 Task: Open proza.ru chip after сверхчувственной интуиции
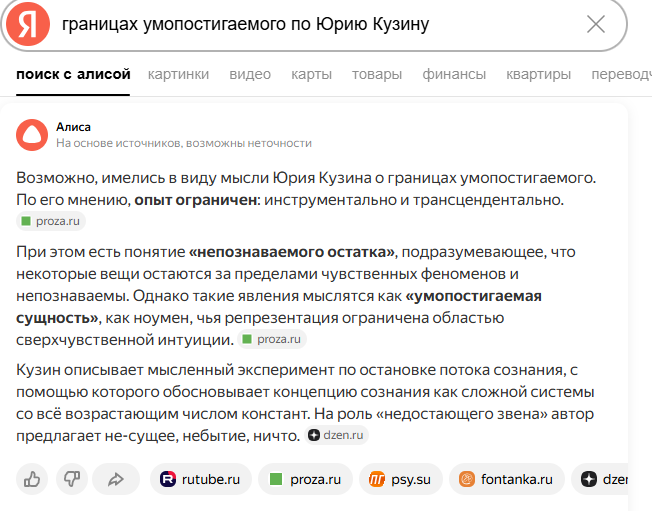click(272, 339)
